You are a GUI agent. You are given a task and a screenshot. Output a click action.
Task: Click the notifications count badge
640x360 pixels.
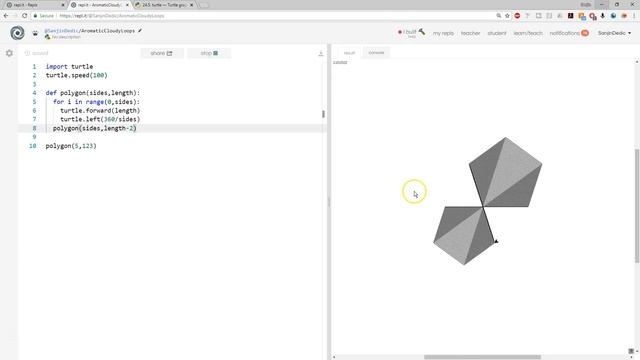point(585,33)
